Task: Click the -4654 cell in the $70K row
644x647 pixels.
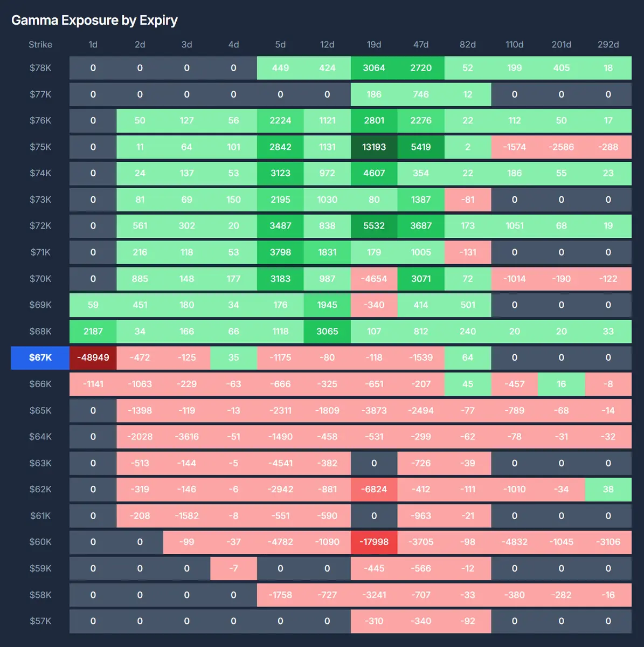Action: tap(374, 279)
